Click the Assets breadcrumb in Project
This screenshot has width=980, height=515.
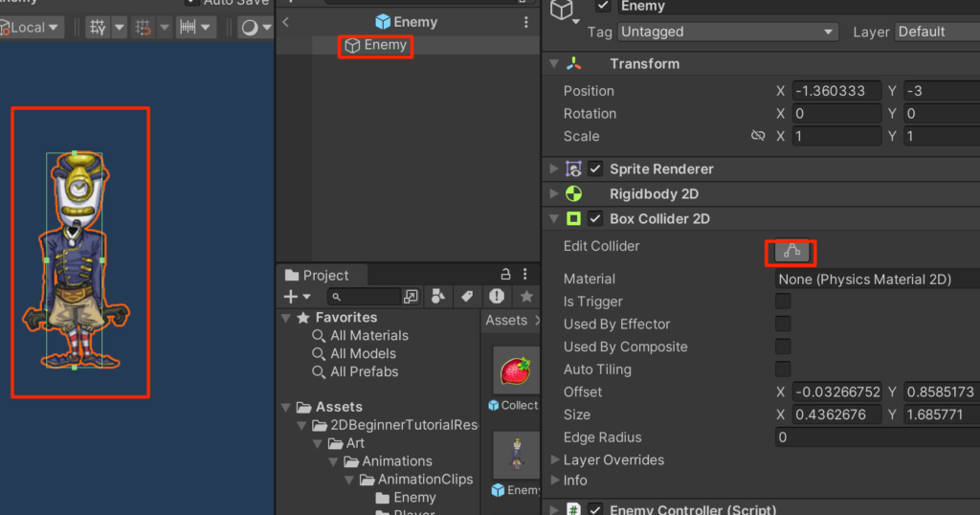click(x=506, y=320)
